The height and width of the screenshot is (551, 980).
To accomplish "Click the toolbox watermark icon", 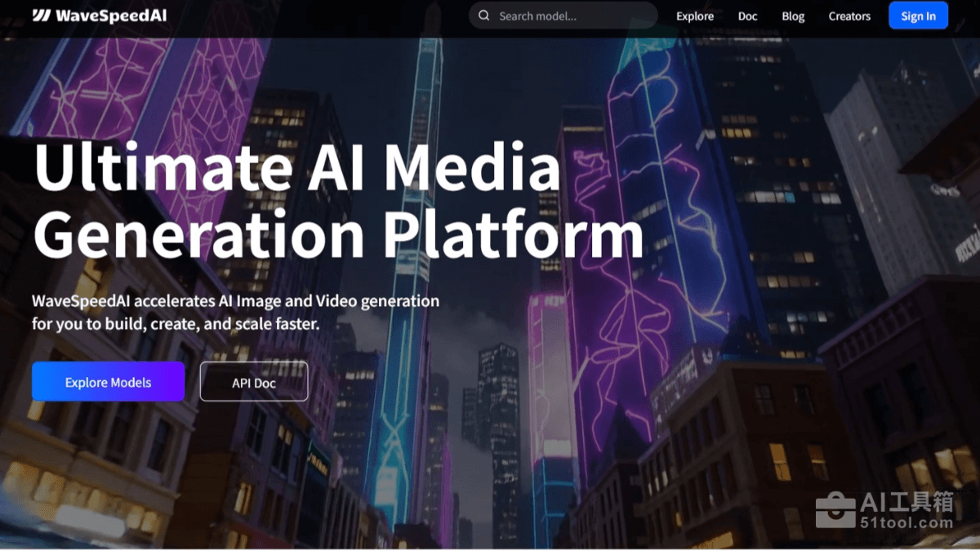I will click(835, 511).
